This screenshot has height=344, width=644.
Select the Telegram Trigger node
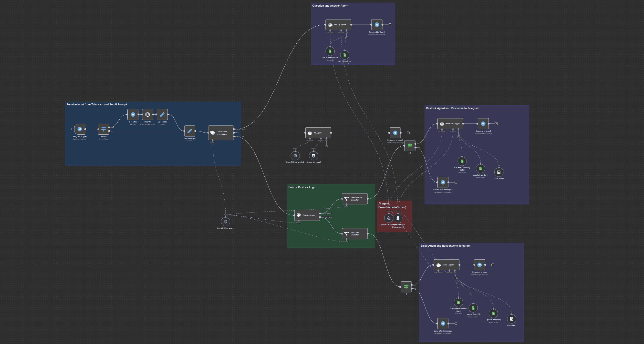tap(80, 129)
